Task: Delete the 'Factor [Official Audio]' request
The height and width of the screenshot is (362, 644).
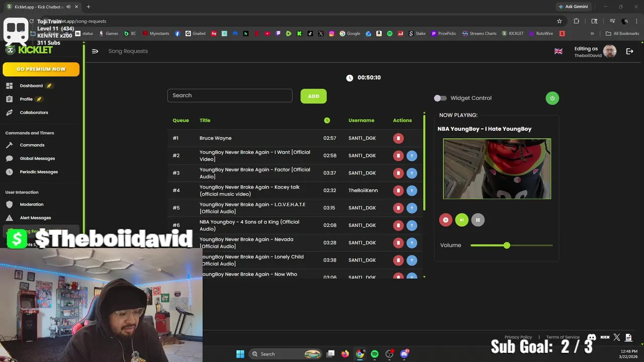Action: (x=398, y=173)
